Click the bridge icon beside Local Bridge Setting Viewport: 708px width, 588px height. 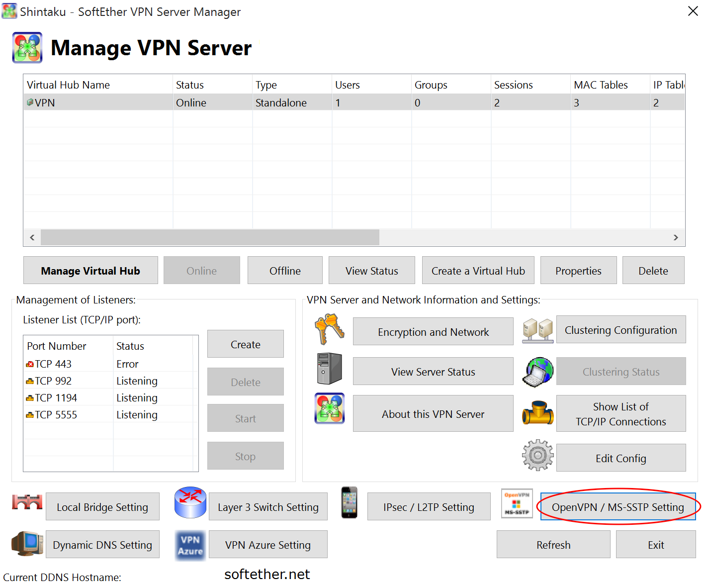(x=27, y=502)
